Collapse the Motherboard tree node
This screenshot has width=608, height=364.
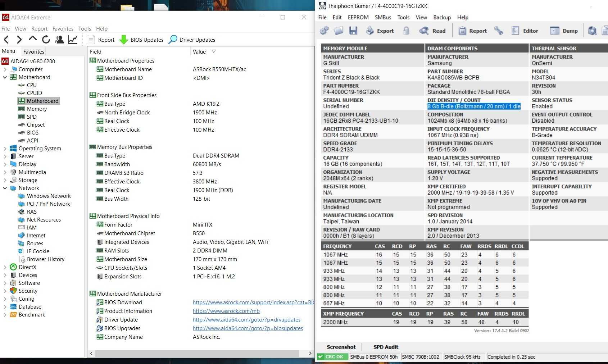5,77
